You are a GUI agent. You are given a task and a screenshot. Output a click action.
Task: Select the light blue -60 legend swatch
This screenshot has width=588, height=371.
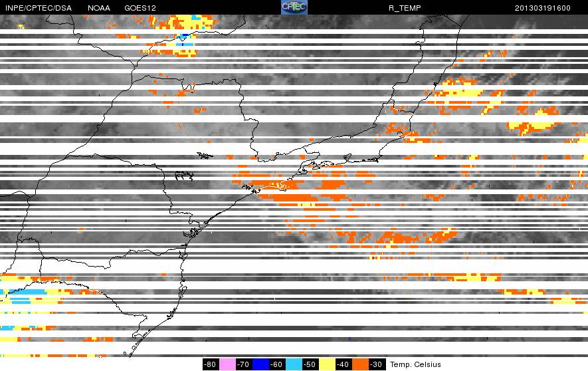[x=294, y=364]
